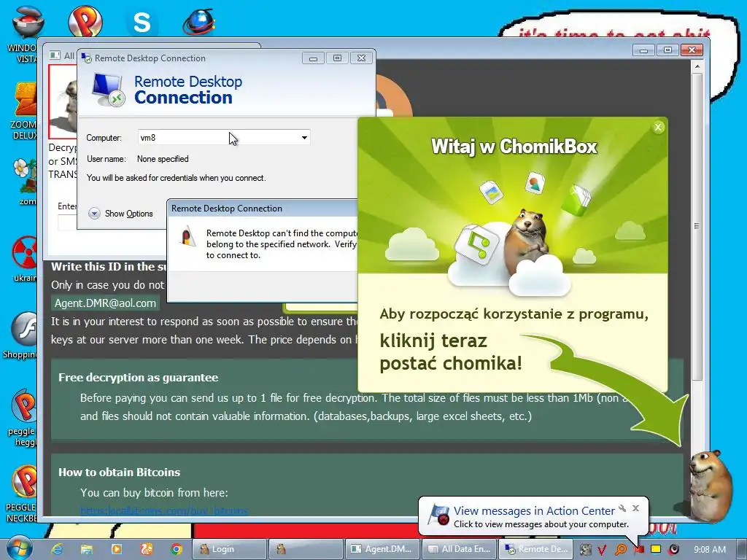Close the Witaj w ChomikBox popup
This screenshot has width=747, height=560.
click(658, 127)
